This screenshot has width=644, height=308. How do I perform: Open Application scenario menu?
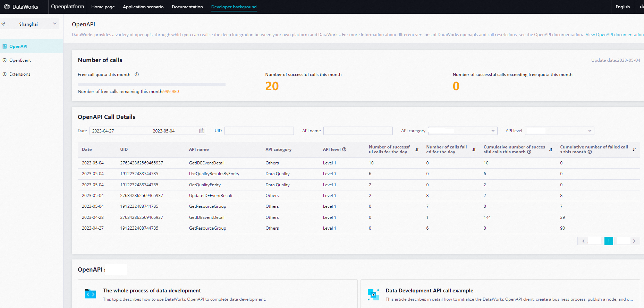pyautogui.click(x=143, y=7)
